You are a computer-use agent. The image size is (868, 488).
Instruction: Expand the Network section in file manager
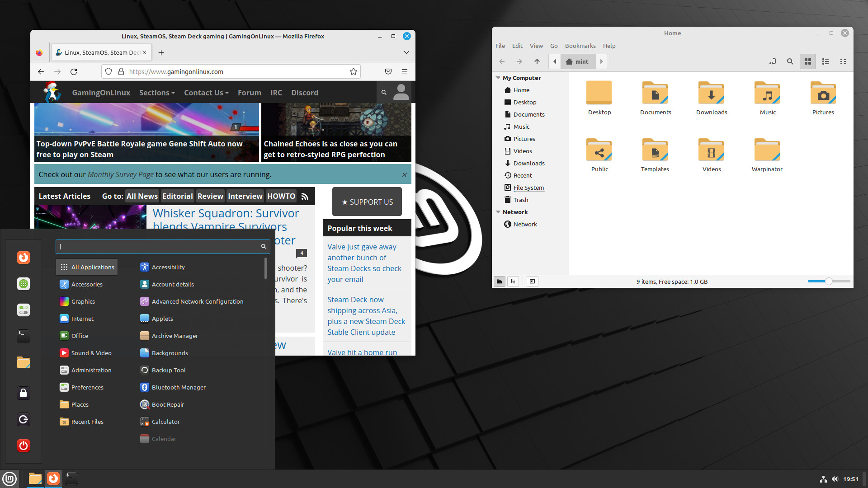(x=498, y=211)
